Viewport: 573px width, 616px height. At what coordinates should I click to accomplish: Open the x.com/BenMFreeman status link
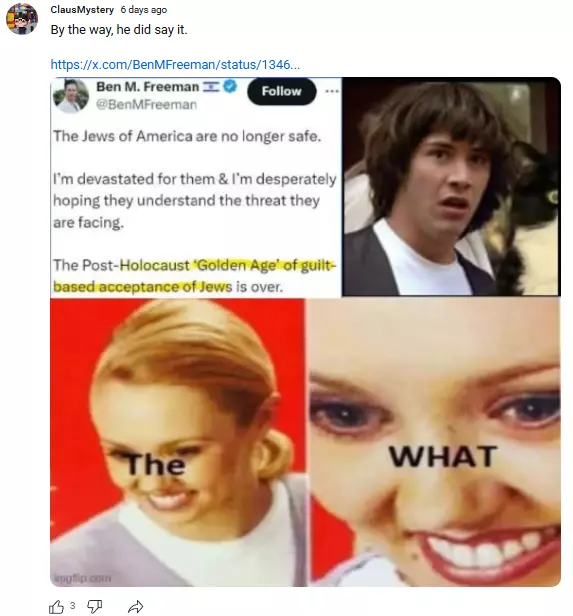175,64
